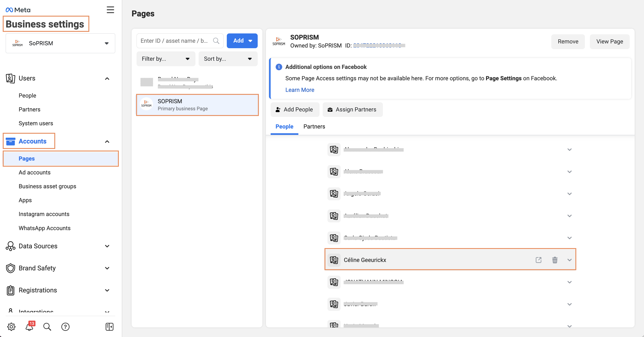Image resolution: width=644 pixels, height=337 pixels.
Task: Expand the Registrations section chevron
Action: click(107, 290)
